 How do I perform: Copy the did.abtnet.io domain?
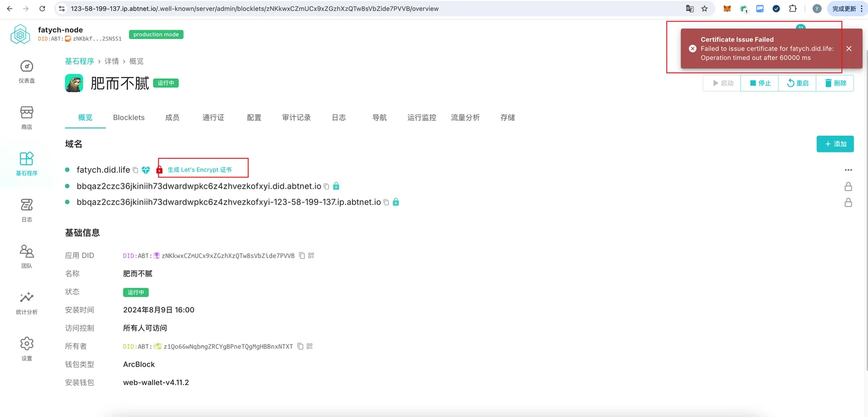click(327, 187)
